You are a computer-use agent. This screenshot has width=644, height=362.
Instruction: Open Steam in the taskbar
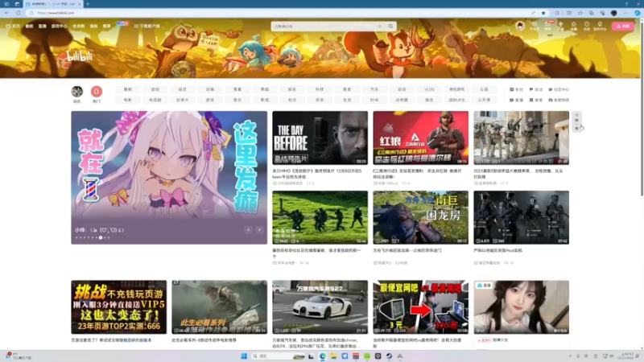point(389,356)
